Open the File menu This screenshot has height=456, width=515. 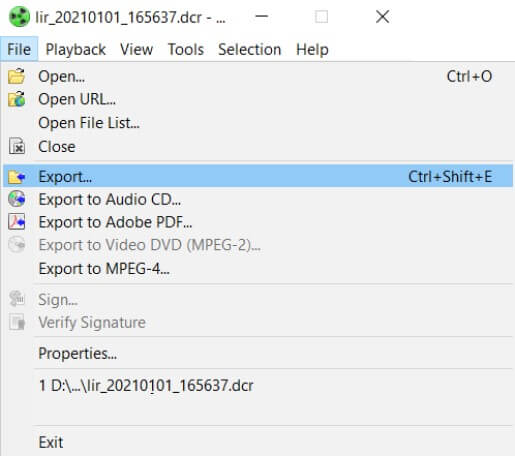tap(19, 49)
